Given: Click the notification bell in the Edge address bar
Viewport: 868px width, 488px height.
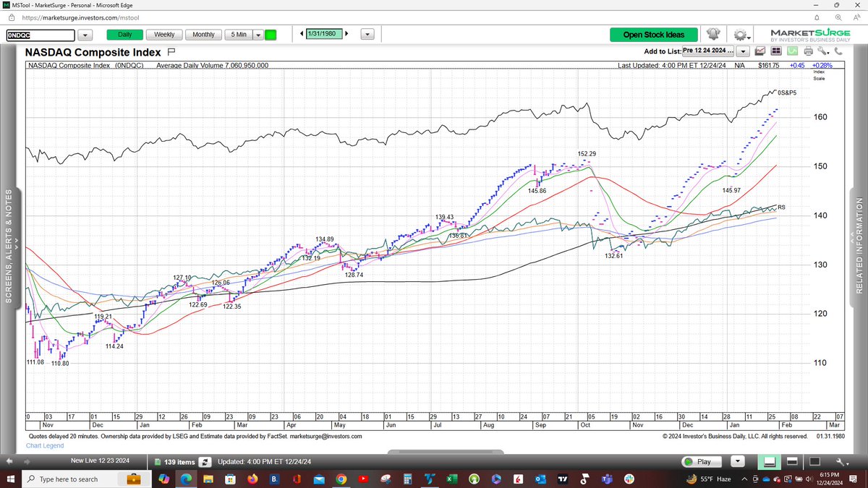Looking at the screenshot, I should [817, 17].
